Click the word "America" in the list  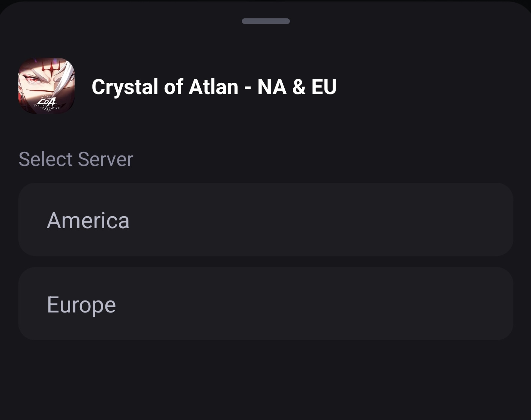point(88,220)
